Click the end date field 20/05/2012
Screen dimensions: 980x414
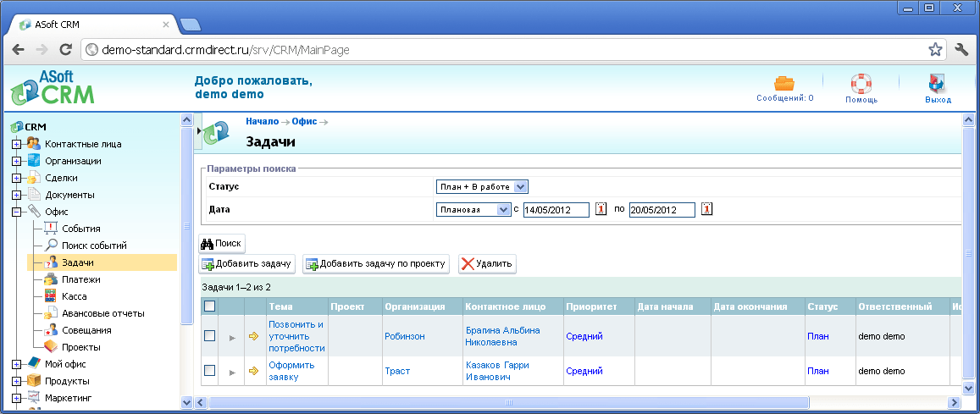tap(662, 210)
